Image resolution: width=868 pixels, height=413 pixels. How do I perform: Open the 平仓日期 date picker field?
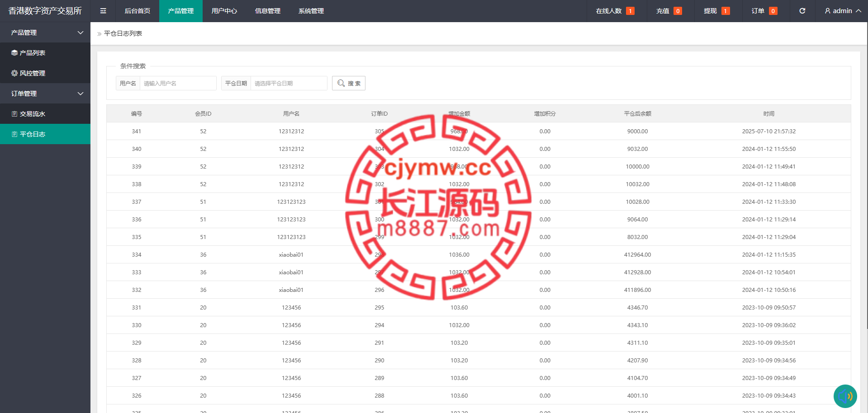click(x=289, y=83)
